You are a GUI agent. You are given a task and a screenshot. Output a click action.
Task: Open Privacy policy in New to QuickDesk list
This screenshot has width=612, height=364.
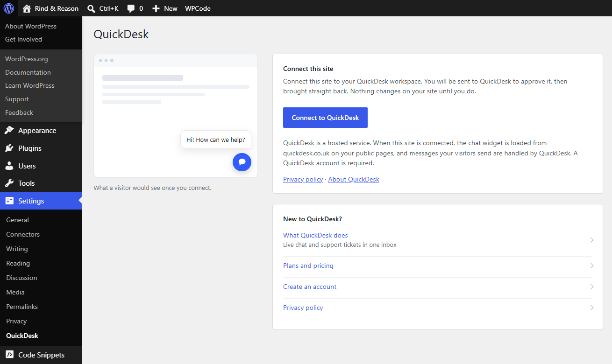click(303, 308)
